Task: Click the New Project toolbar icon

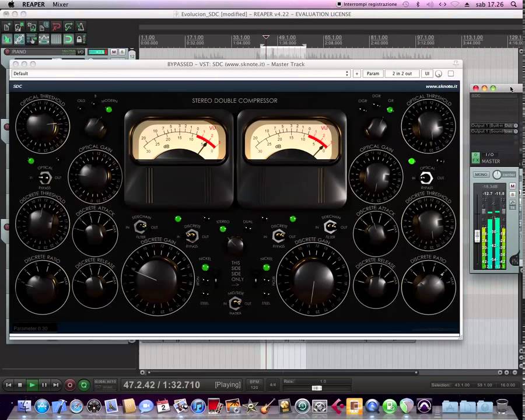Action: pyautogui.click(x=7, y=27)
